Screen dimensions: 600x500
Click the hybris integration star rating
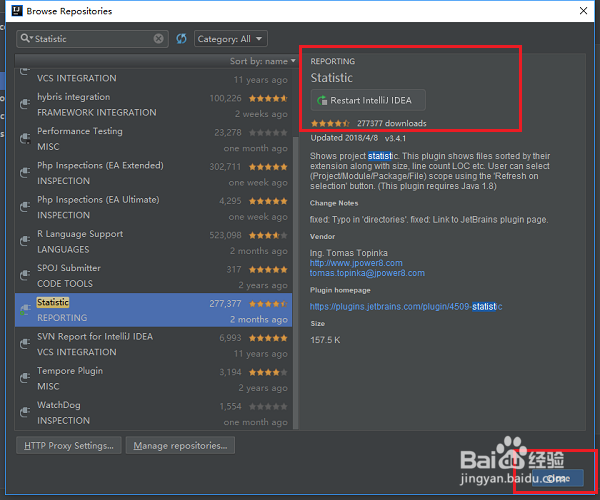coord(268,99)
